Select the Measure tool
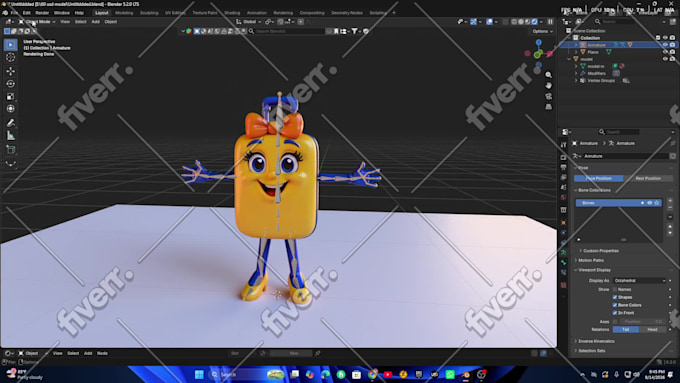The image size is (680, 383). 11,136
